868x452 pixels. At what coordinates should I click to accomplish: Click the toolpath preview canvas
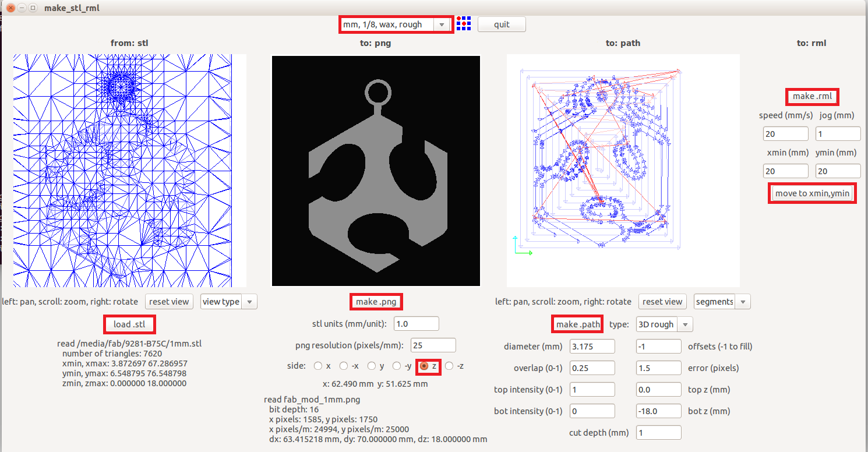click(623, 171)
